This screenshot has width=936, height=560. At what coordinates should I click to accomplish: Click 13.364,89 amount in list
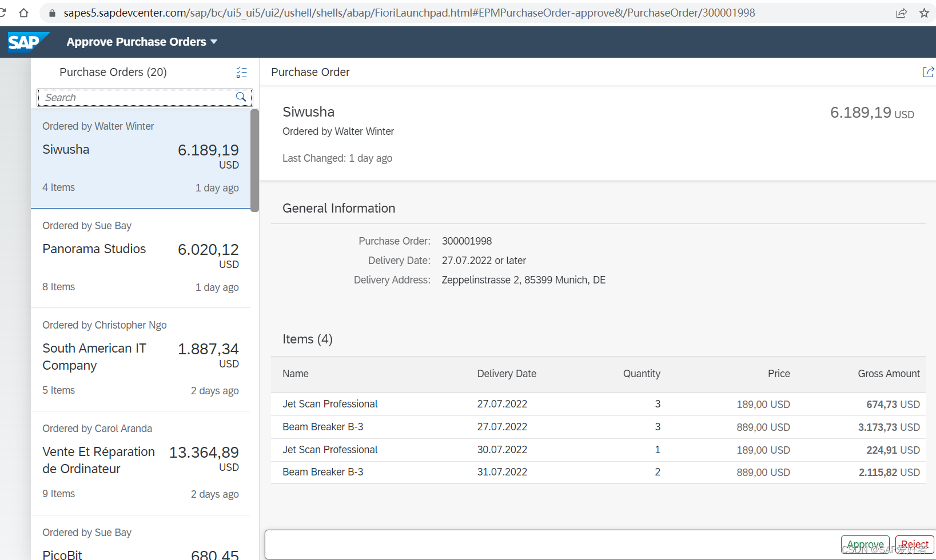(204, 453)
